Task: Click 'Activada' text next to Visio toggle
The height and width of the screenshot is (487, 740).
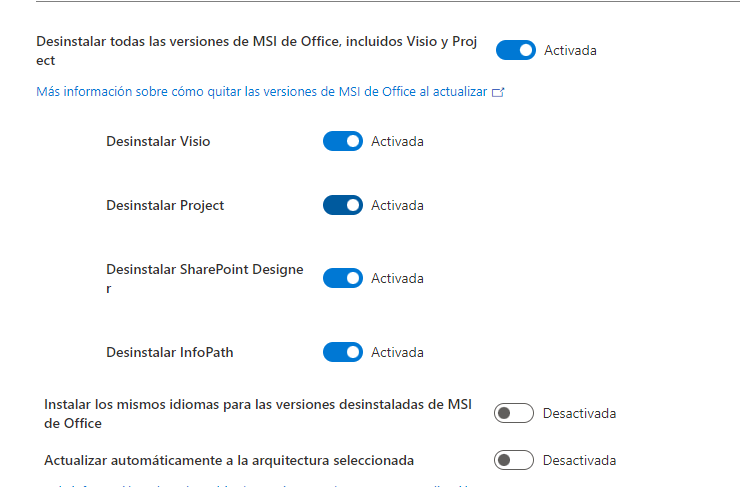Action: [x=397, y=142]
